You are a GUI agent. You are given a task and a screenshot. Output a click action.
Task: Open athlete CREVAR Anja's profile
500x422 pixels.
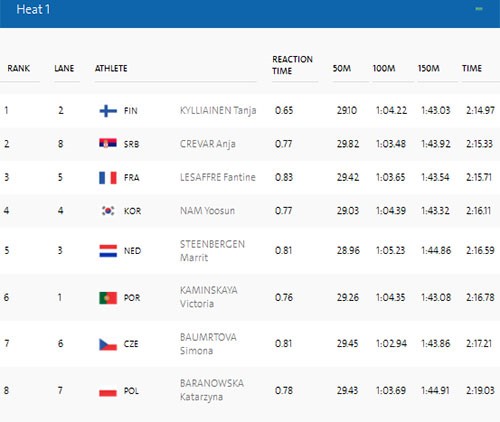tap(208, 144)
